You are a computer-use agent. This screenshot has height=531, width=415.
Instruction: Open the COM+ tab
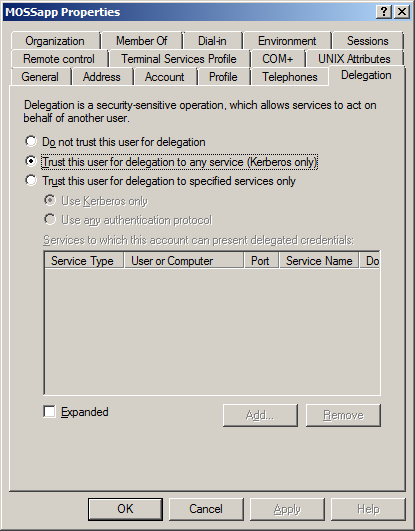tap(277, 59)
